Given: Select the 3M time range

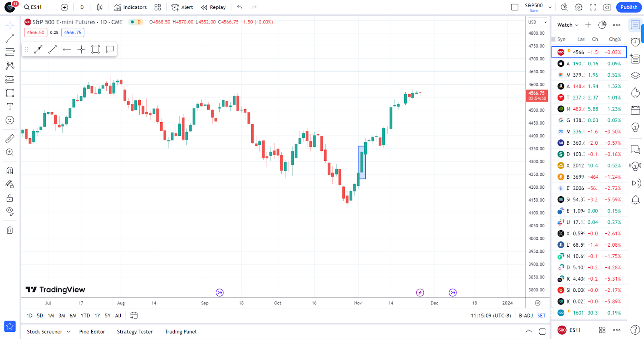Looking at the screenshot, I should click(62, 316).
